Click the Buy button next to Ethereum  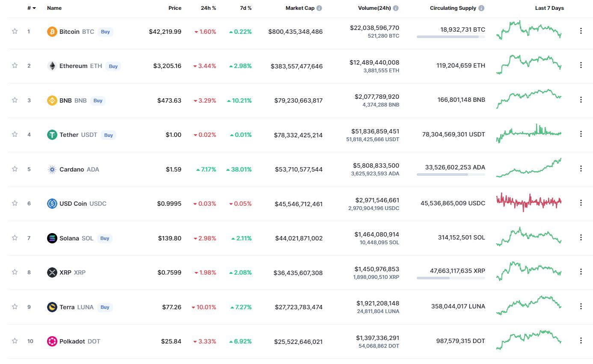[113, 66]
